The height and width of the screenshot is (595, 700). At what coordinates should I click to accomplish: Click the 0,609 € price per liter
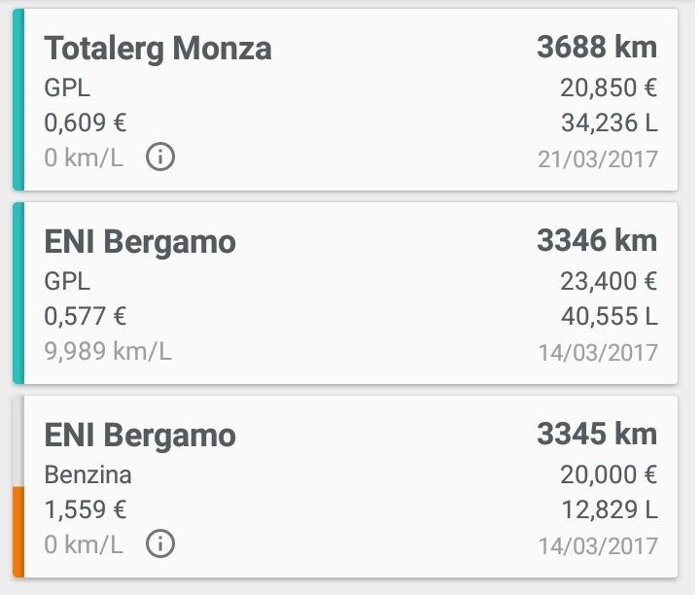(x=86, y=122)
